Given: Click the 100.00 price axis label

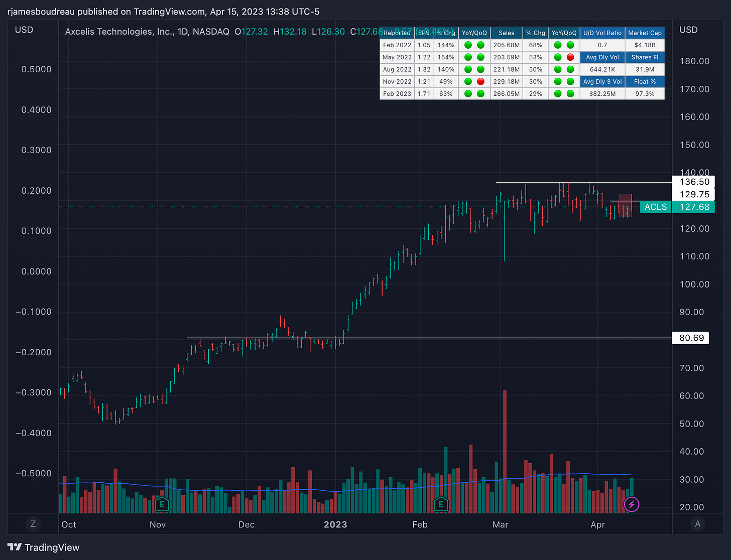Looking at the screenshot, I should [694, 284].
